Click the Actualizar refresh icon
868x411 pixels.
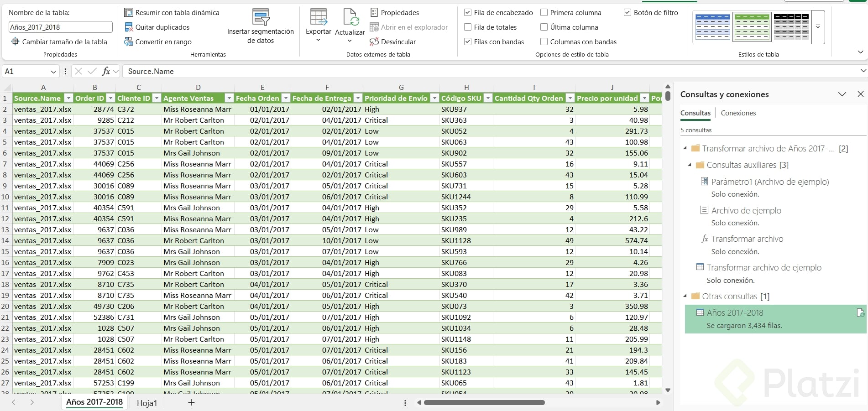350,17
